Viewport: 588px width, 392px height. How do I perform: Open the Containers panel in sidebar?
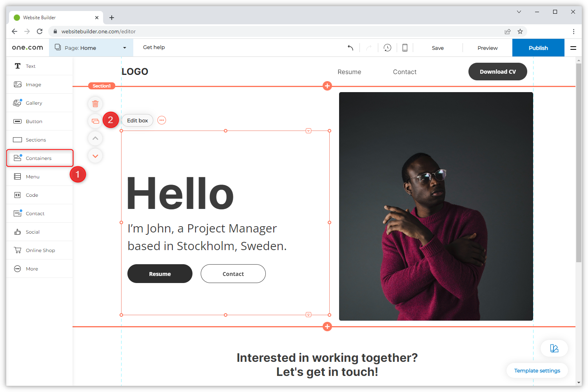click(39, 158)
